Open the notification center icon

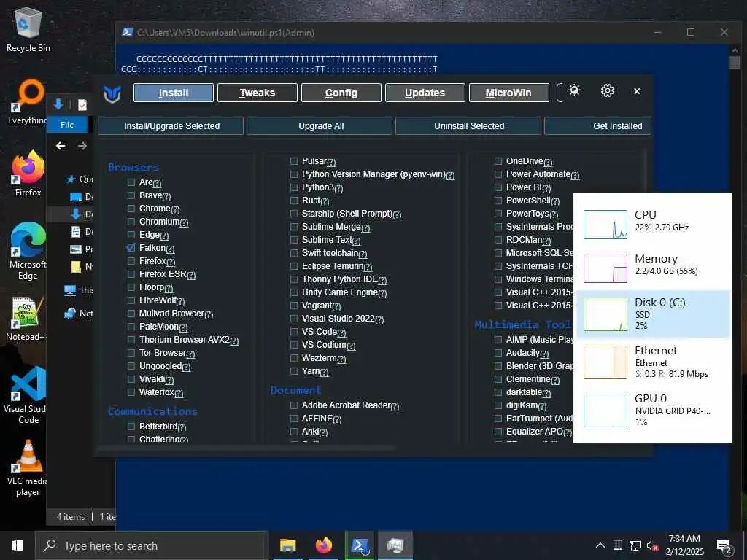(x=724, y=546)
